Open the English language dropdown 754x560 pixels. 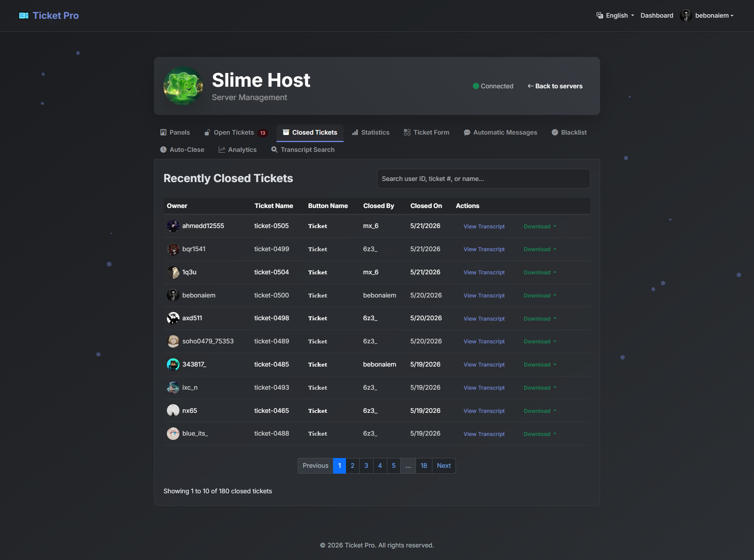[x=615, y=15]
